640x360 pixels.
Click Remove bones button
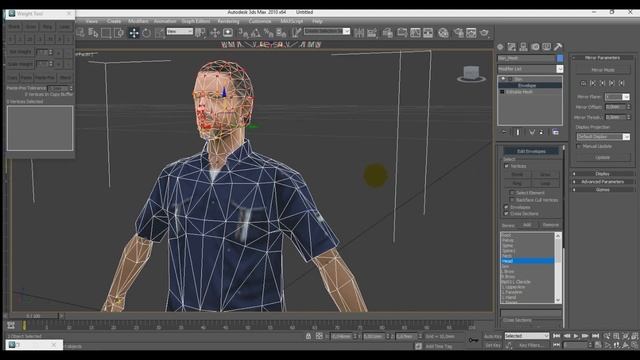tap(550, 225)
